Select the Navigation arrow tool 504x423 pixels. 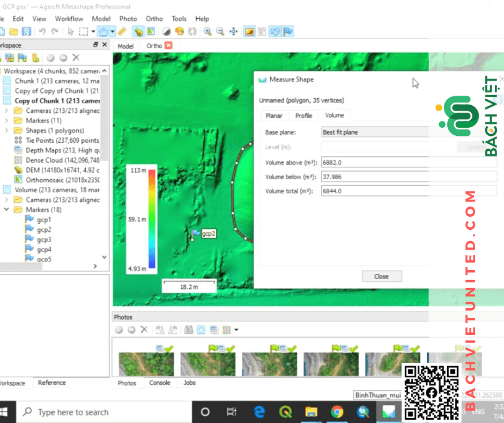71,32
